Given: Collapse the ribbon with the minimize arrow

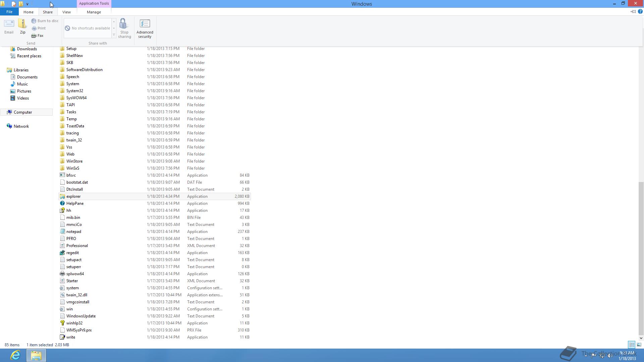Looking at the screenshot, I should [x=633, y=12].
